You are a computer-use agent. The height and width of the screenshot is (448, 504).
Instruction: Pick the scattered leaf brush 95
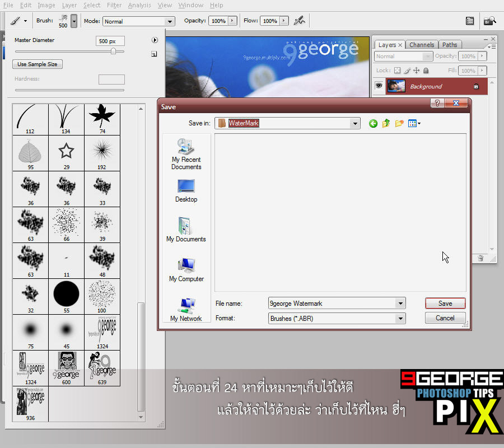(x=31, y=153)
